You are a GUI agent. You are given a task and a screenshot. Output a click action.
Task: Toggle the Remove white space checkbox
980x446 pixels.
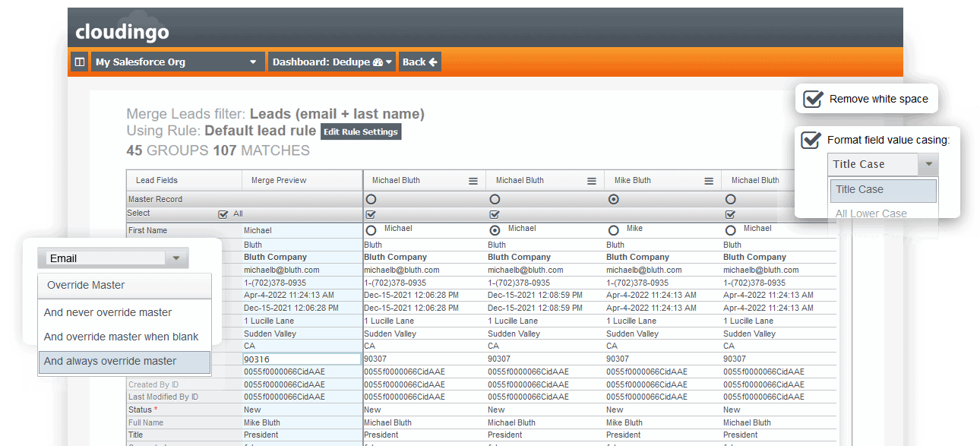pyautogui.click(x=814, y=99)
